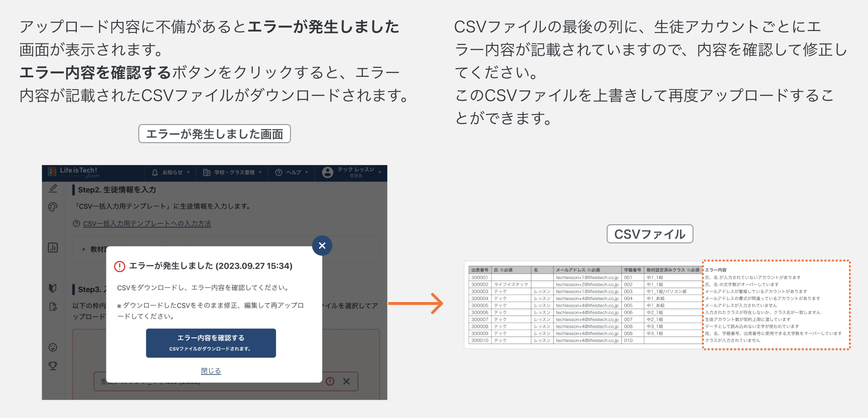Viewport: 868px width, 418px height.
Task: Open the テック レッスン account menu
Action: pyautogui.click(x=351, y=172)
